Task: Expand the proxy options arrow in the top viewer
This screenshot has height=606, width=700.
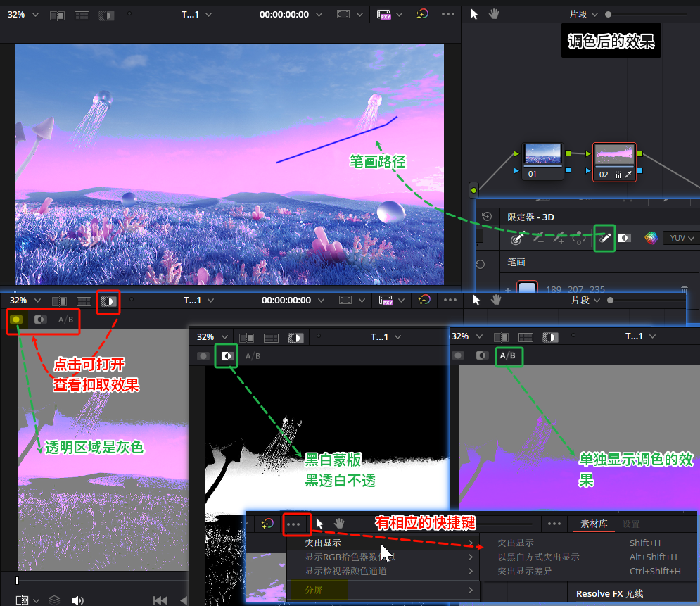Action: (400, 15)
